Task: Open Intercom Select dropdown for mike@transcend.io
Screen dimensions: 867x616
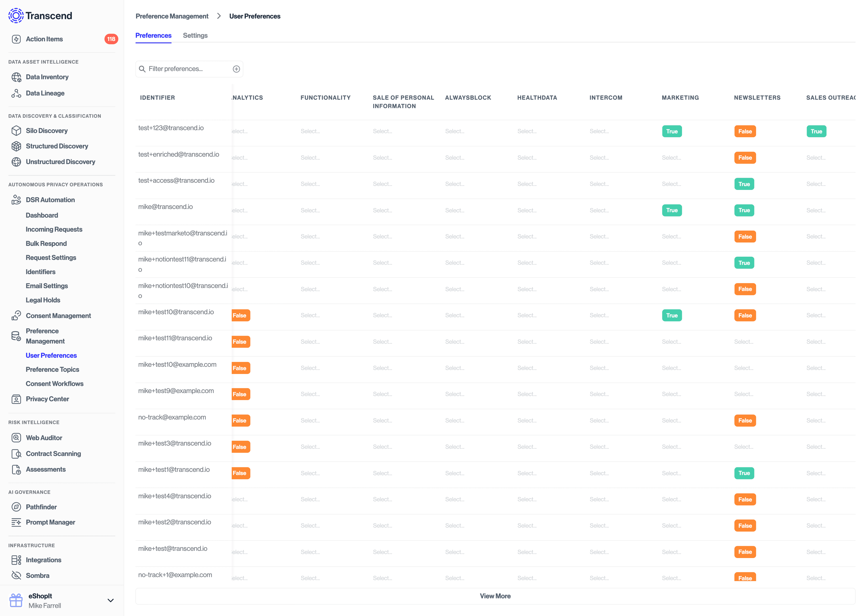Action: point(599,210)
